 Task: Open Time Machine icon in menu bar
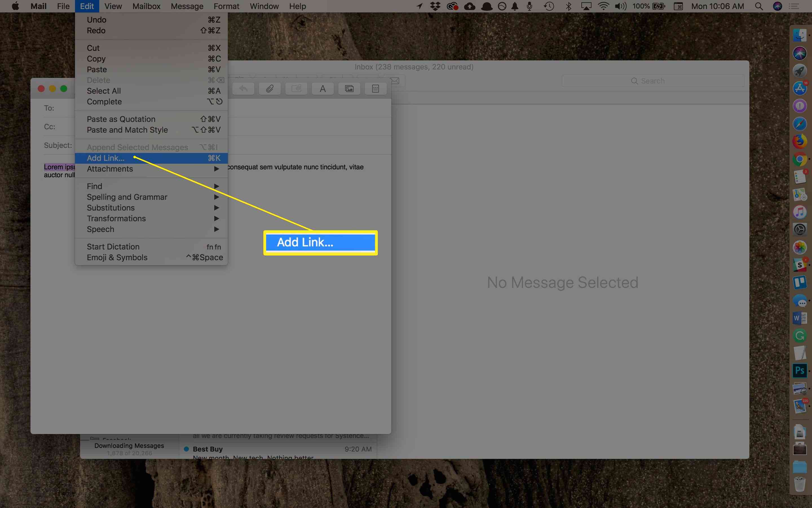[x=549, y=6]
